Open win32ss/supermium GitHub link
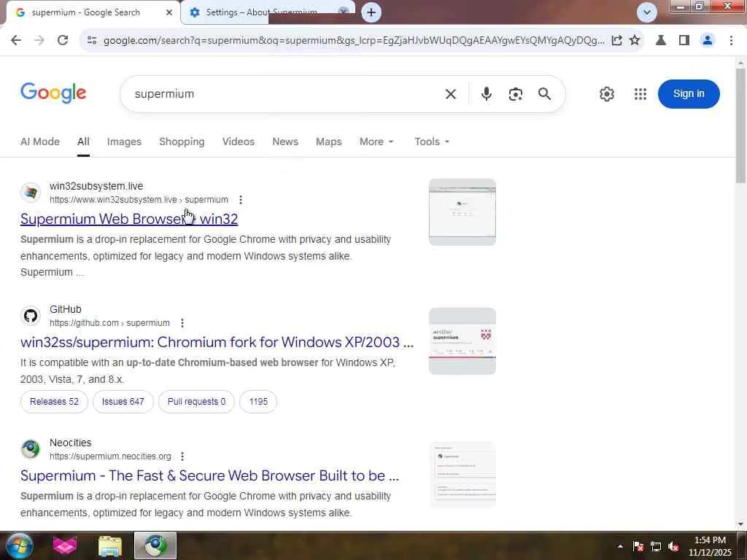747x560 pixels. coord(217,342)
